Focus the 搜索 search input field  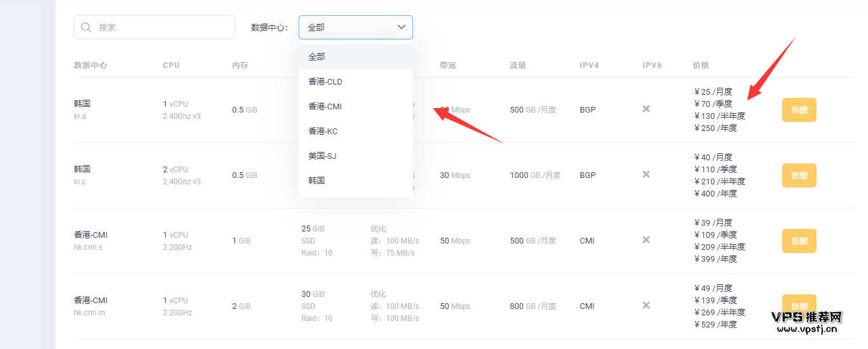click(x=154, y=27)
